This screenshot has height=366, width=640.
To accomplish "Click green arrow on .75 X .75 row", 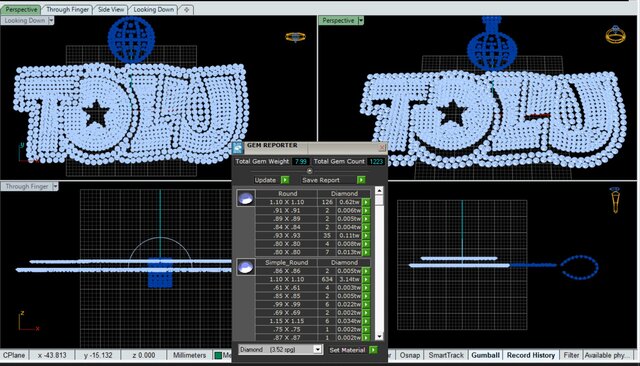I will point(366,329).
